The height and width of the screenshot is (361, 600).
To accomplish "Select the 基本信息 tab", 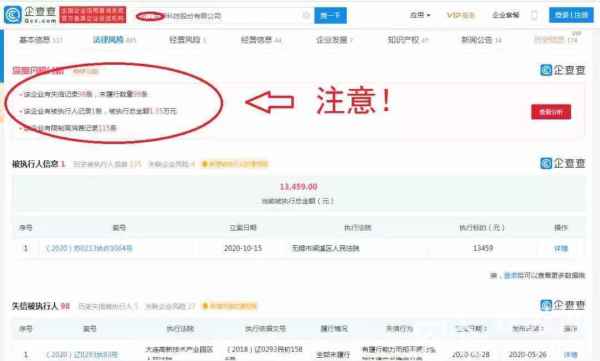I will 40,40.
